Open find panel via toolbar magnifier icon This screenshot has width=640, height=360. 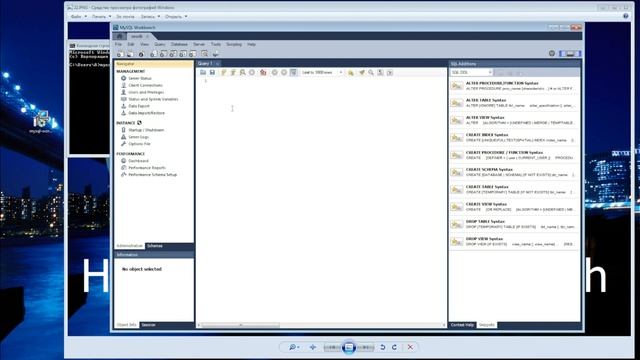pyautogui.click(x=371, y=72)
